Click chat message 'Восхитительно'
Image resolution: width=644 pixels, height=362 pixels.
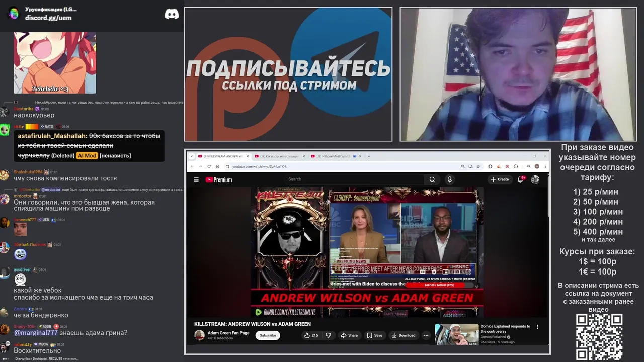point(37,350)
